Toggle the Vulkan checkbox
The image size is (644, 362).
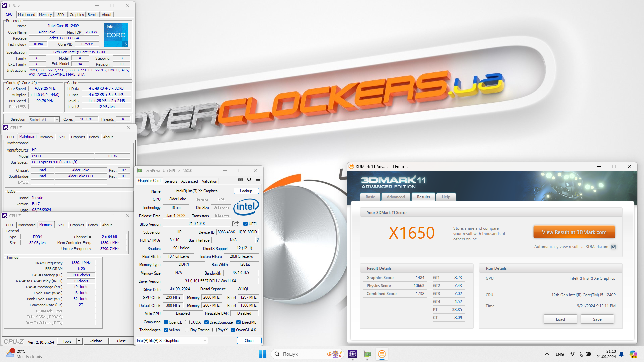166,330
